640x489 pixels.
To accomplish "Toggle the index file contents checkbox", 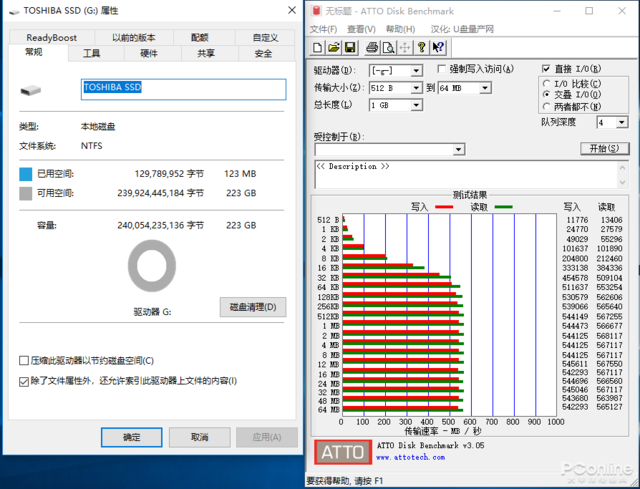I will tap(24, 382).
